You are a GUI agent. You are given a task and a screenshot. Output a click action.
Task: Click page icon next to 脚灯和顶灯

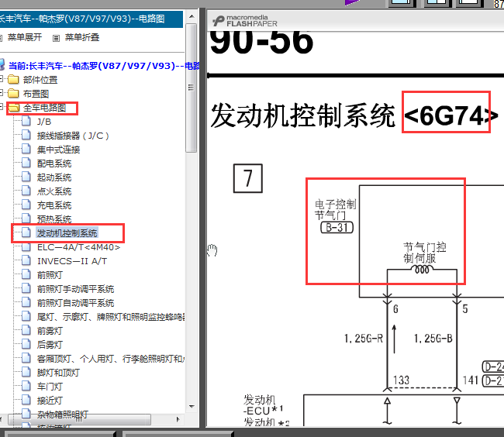[x=26, y=372]
